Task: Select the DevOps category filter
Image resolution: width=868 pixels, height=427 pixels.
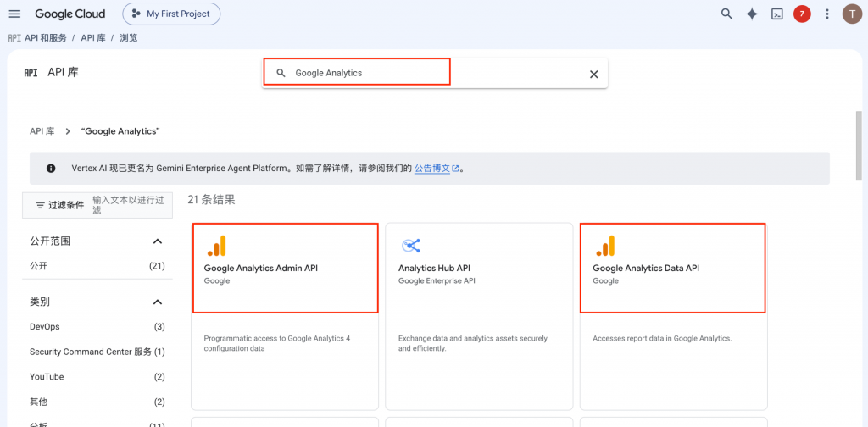Action: coord(97,327)
